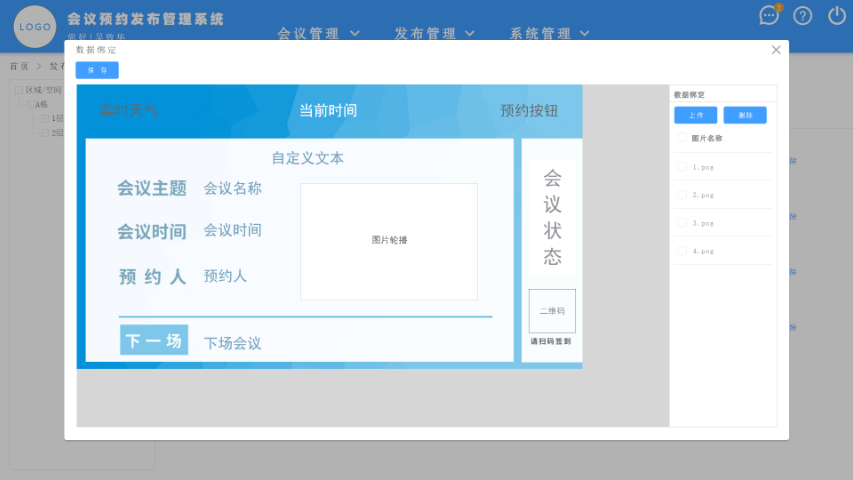This screenshot has height=480, width=853.
Task: Select the 图片轮播 image carousel box
Action: click(x=389, y=241)
